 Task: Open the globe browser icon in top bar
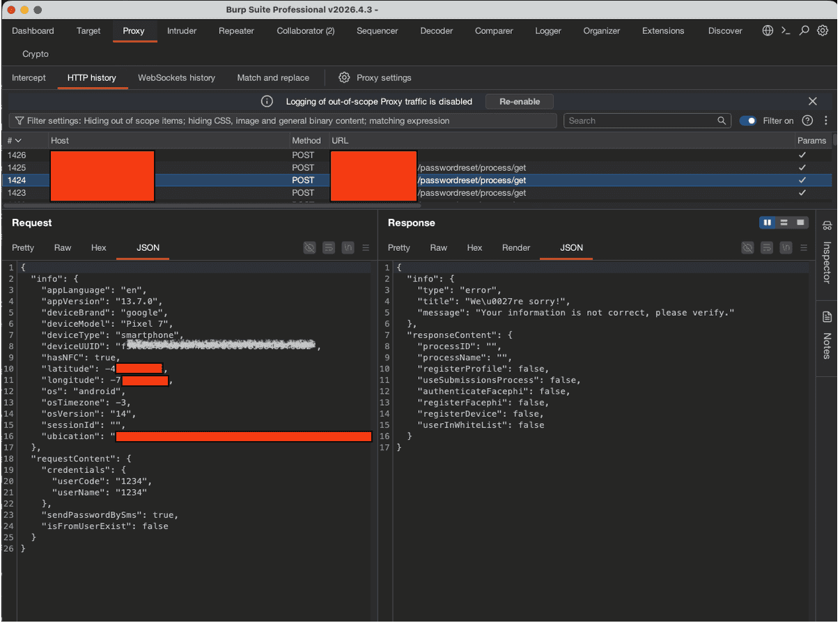tap(768, 31)
